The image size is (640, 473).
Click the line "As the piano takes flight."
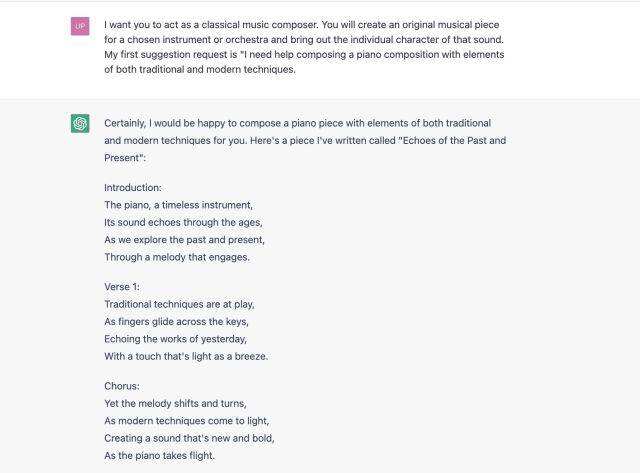[x=159, y=456]
